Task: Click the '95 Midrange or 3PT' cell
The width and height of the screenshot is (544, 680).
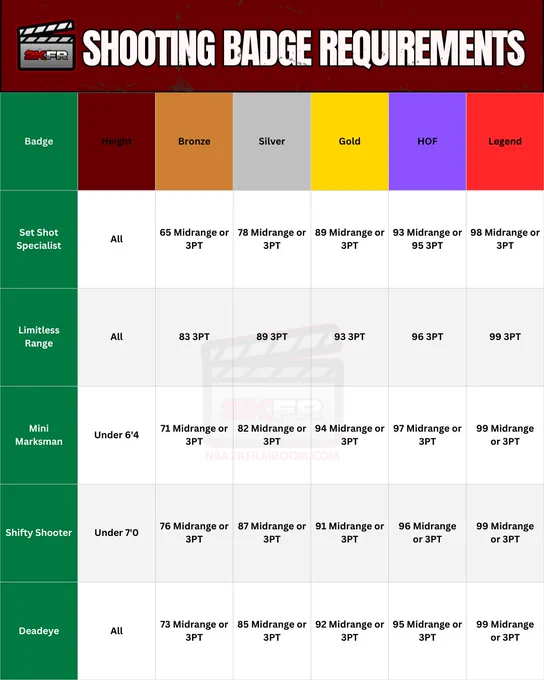Action: click(427, 631)
